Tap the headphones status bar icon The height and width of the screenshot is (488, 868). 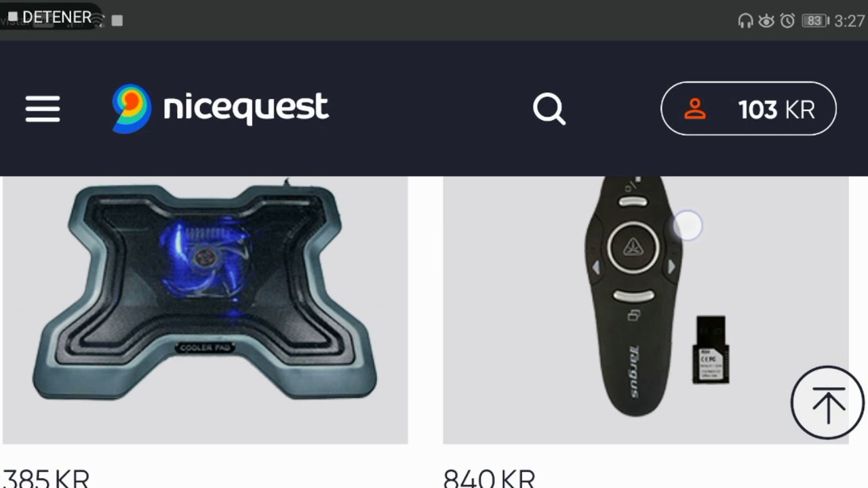pos(745,21)
